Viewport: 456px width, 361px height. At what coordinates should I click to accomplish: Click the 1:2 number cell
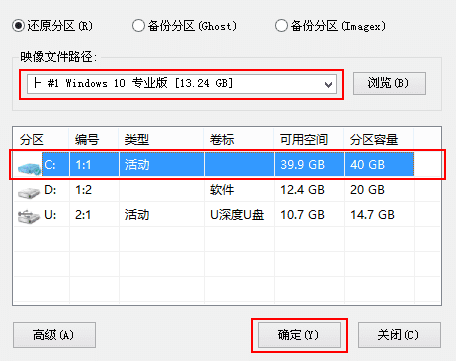tap(83, 190)
